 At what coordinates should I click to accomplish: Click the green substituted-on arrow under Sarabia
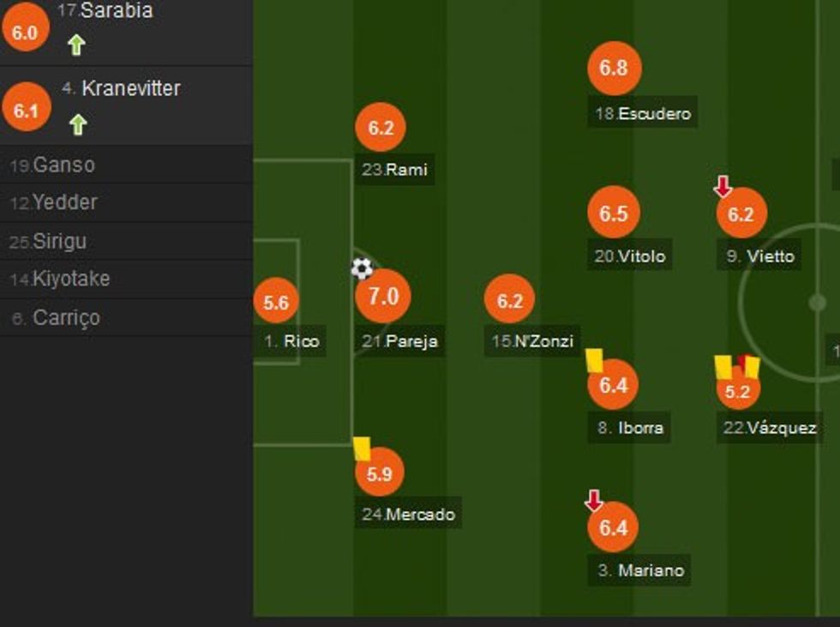[76, 45]
